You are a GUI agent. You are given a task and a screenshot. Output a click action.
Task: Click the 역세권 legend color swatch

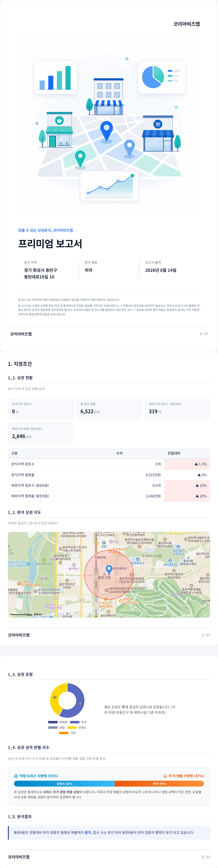pos(53,722)
